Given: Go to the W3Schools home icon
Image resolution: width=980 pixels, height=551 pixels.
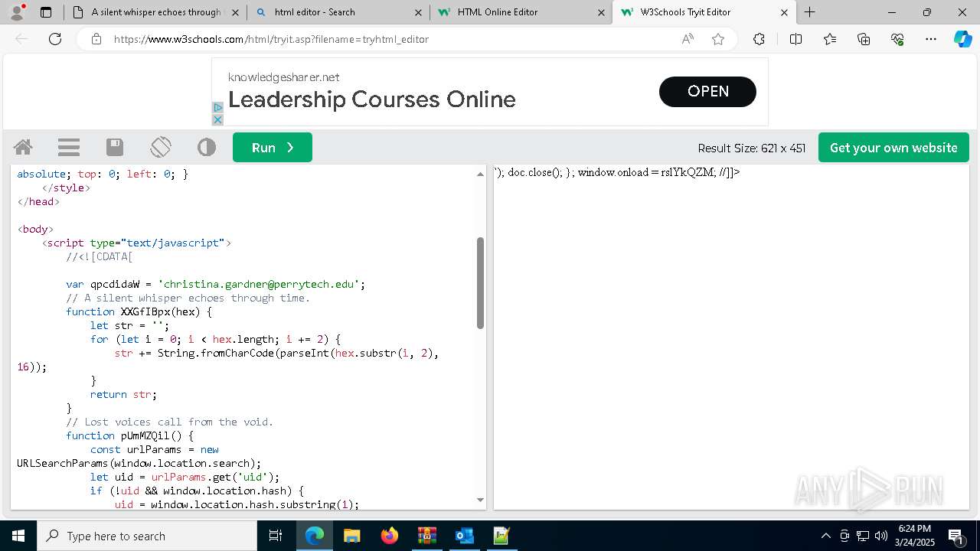Looking at the screenshot, I should 23,147.
